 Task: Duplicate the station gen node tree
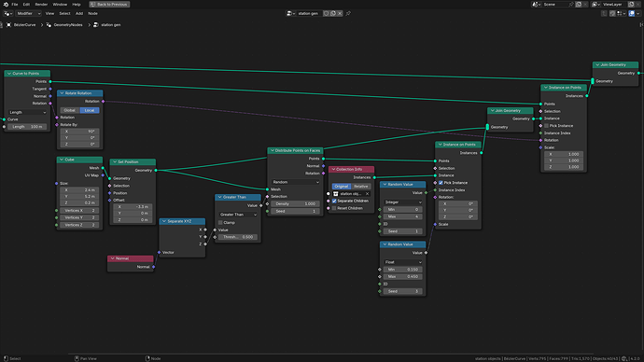[x=333, y=14]
